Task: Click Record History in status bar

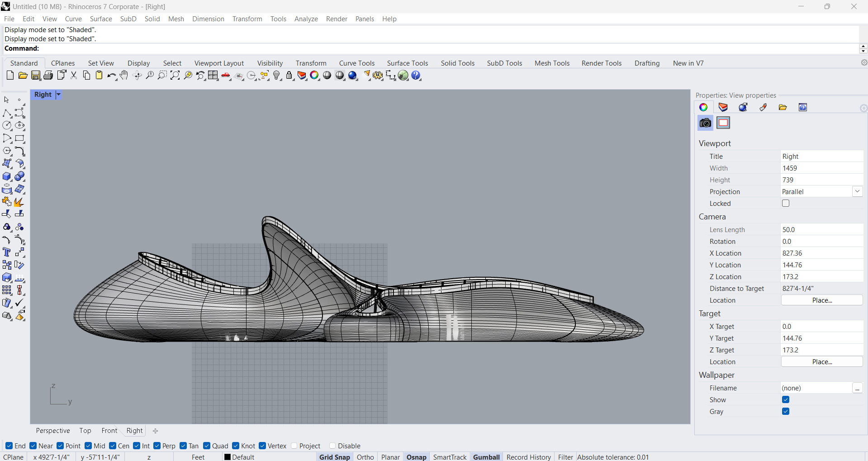Action: pyautogui.click(x=529, y=457)
